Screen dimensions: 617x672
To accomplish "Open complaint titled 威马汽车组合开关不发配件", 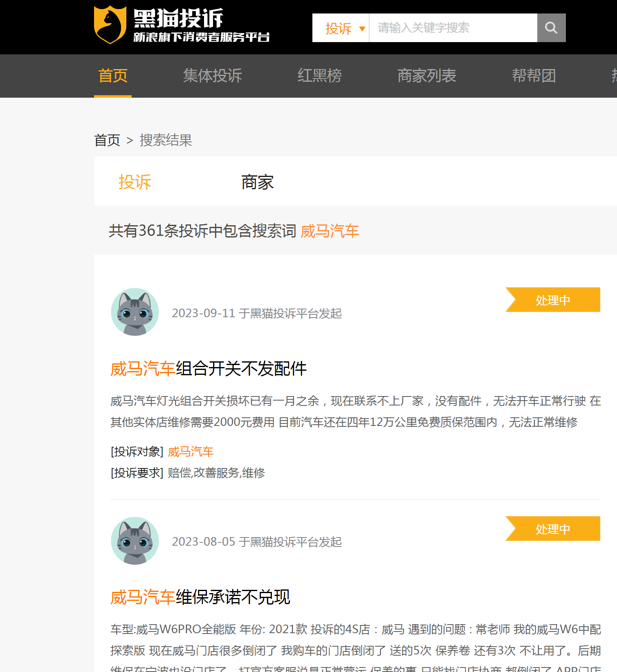I will click(x=209, y=369).
